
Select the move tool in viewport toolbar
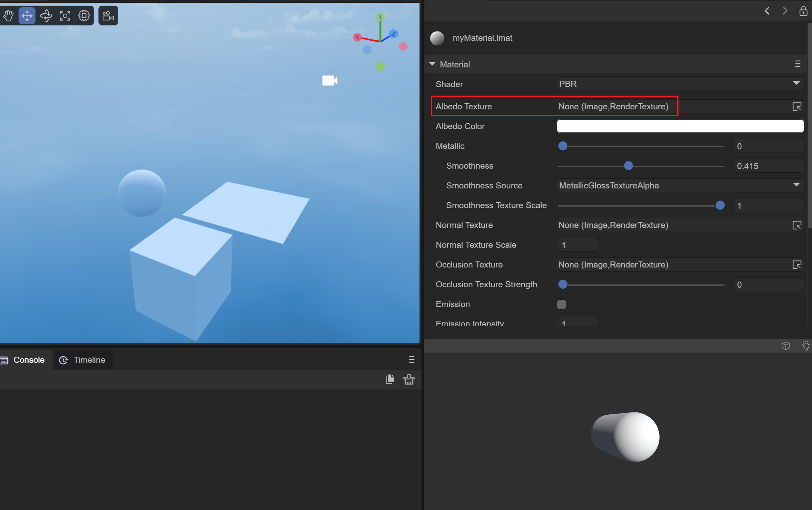point(27,16)
